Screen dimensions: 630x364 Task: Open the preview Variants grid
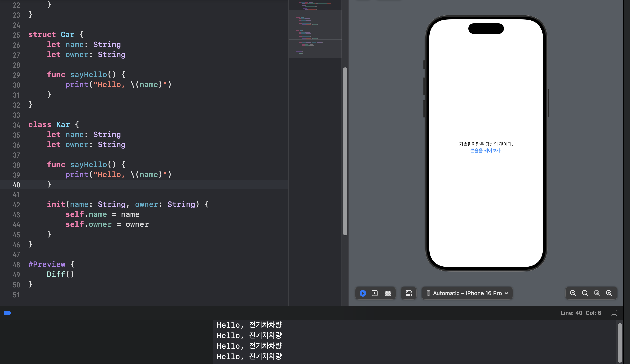[388, 293]
